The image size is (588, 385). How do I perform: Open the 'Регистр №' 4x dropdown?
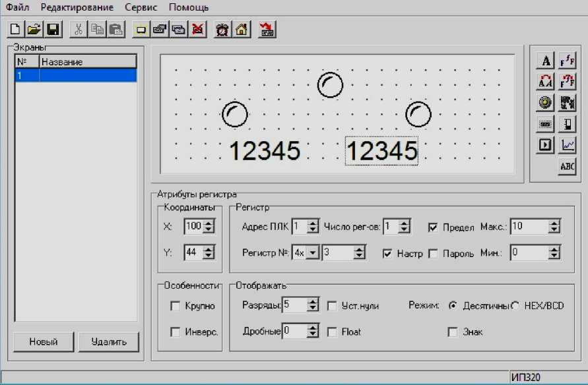point(313,253)
